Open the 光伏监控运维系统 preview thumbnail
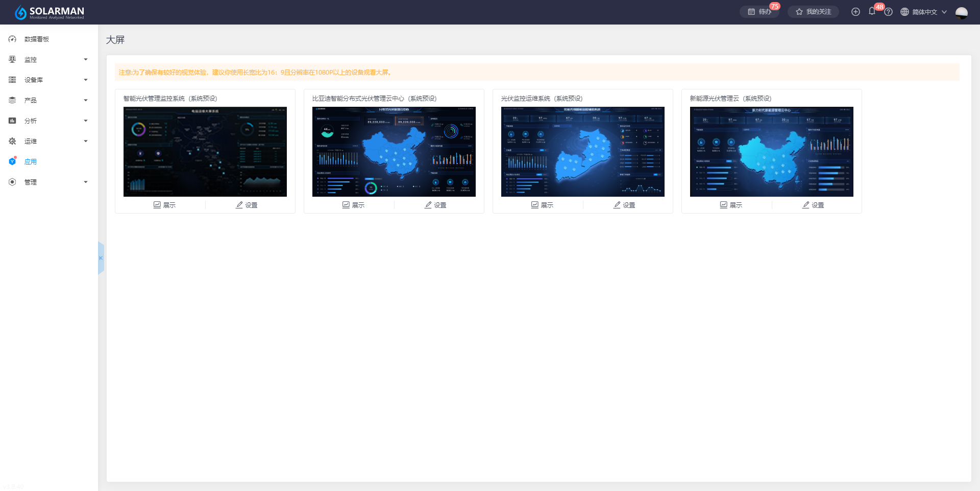 point(582,151)
